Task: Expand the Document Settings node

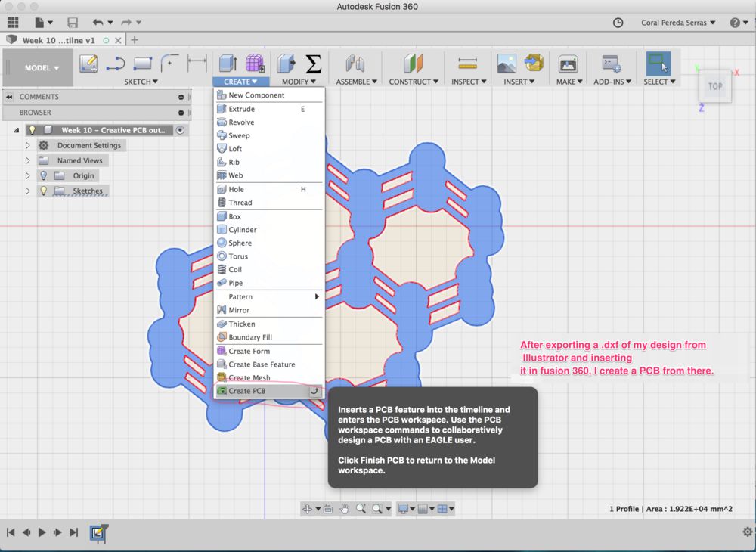Action: pos(27,145)
